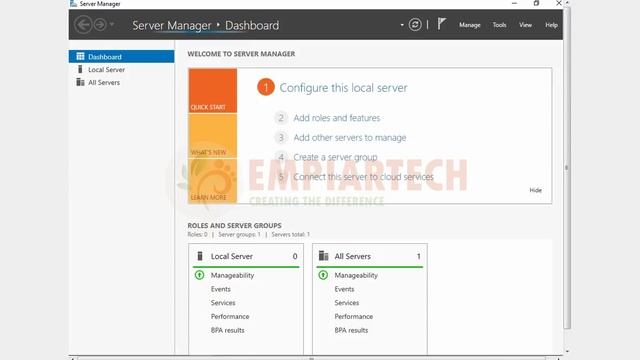The height and width of the screenshot is (360, 640).
Task: Select Dashboard in the sidebar
Action: [121, 56]
